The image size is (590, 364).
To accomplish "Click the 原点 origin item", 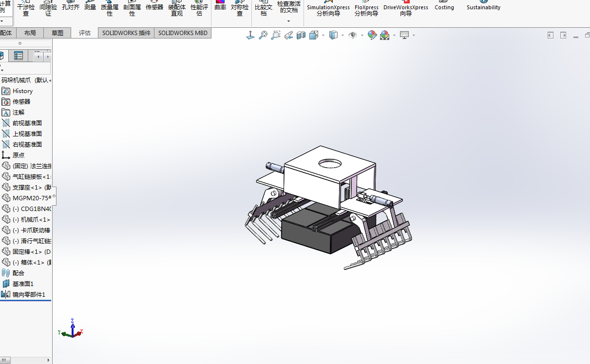I will click(x=19, y=155).
